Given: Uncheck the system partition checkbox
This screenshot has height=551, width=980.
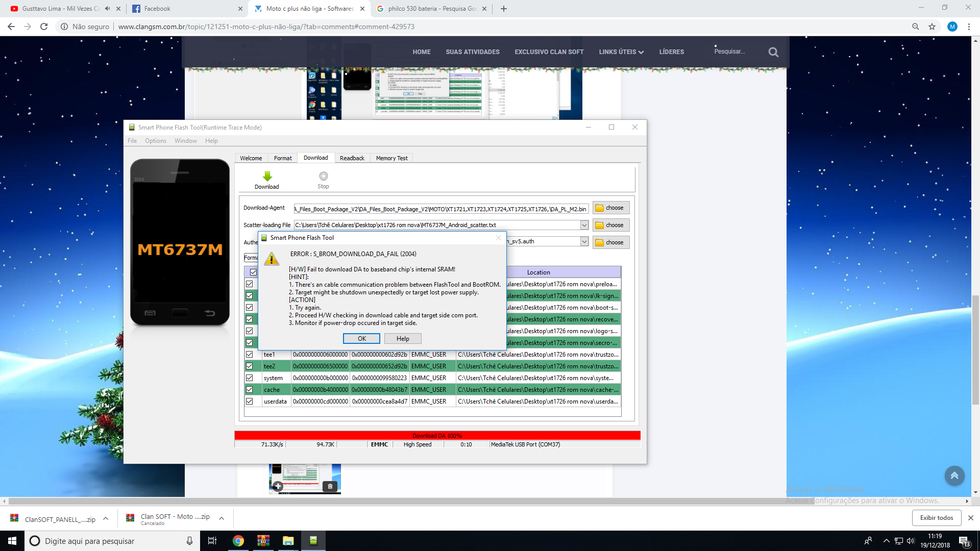Looking at the screenshot, I should (250, 378).
